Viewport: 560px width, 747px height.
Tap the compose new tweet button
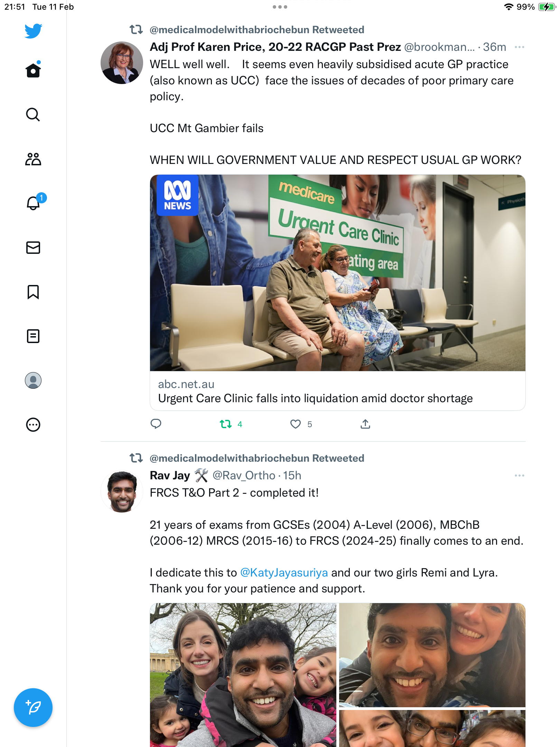click(x=33, y=708)
